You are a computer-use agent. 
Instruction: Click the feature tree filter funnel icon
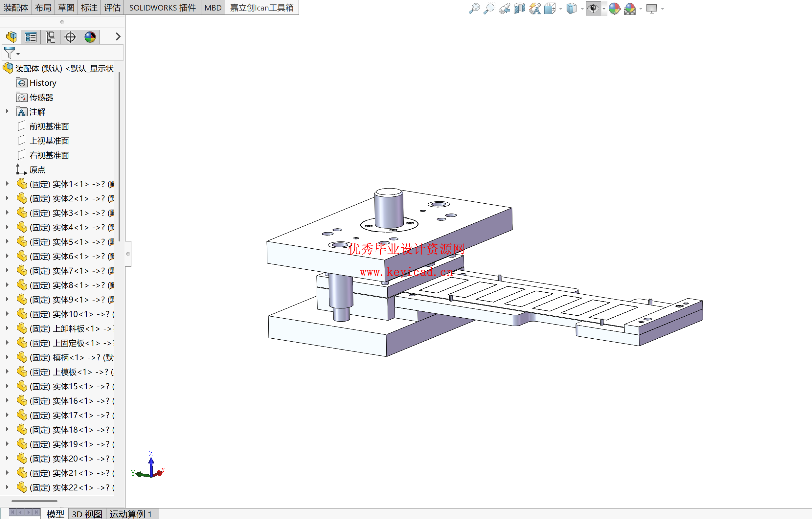(x=9, y=53)
